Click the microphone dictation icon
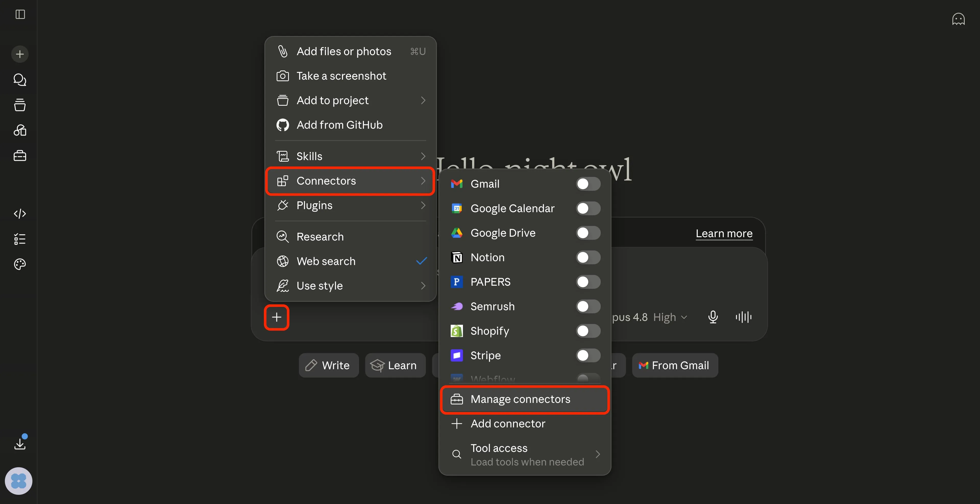The image size is (980, 504). coord(713,317)
